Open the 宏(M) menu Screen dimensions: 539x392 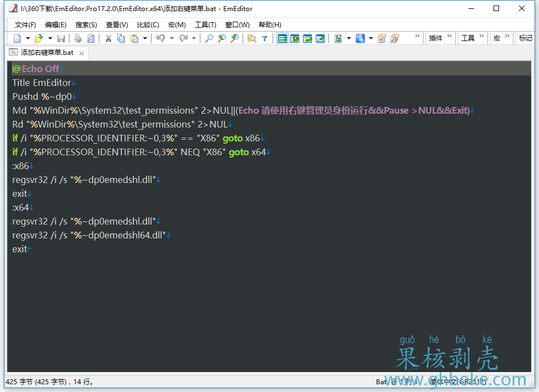(177, 24)
